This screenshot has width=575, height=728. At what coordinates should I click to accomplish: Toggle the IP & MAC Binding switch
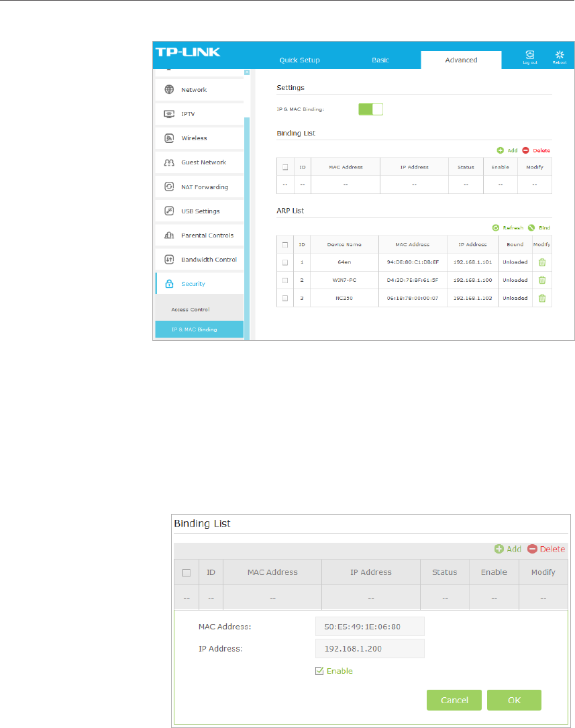371,109
